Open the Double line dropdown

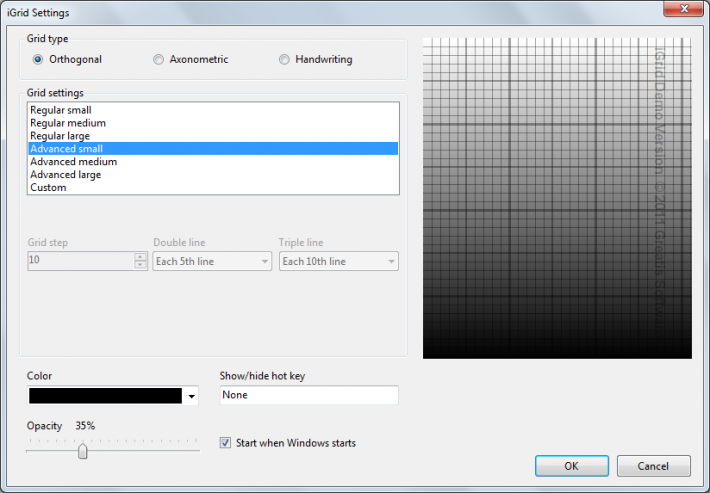pyautogui.click(x=212, y=261)
